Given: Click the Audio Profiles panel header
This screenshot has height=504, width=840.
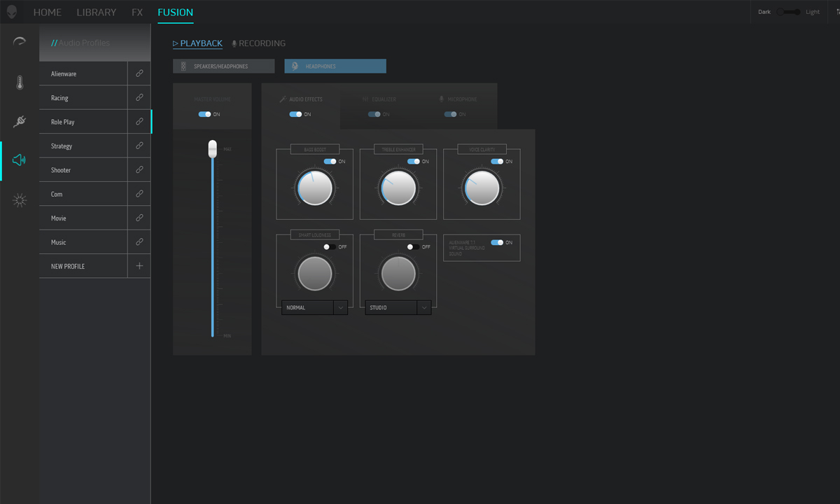Looking at the screenshot, I should (x=94, y=43).
